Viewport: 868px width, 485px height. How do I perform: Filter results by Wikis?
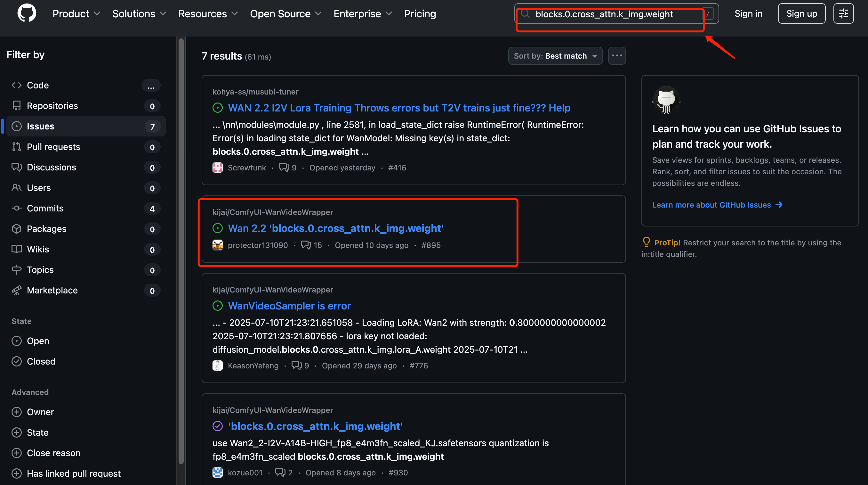(86, 250)
